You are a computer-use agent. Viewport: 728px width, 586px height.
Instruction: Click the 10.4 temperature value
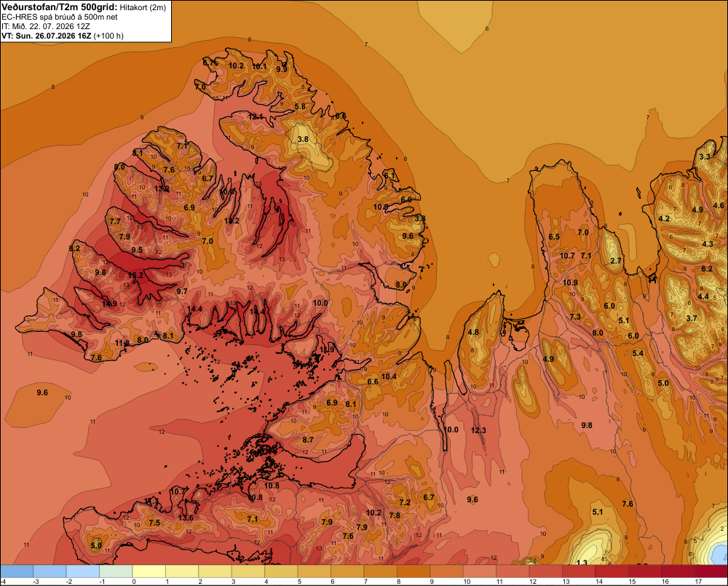[x=389, y=376]
